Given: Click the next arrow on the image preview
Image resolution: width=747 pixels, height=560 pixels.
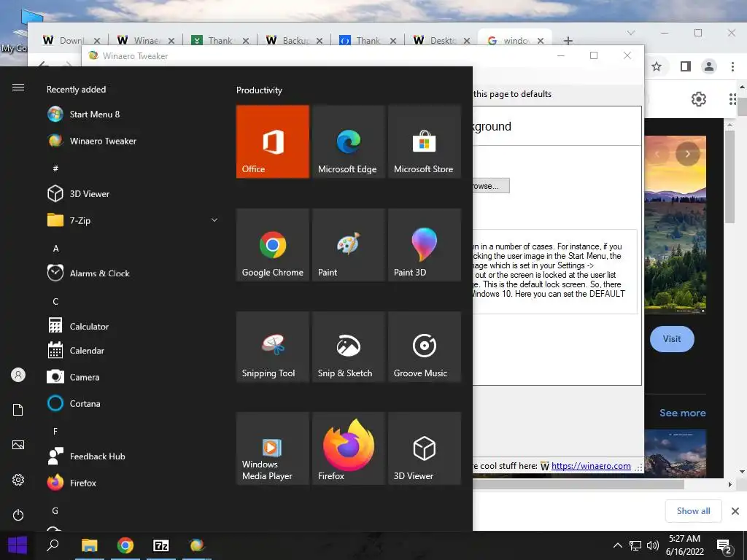Looking at the screenshot, I should [687, 154].
